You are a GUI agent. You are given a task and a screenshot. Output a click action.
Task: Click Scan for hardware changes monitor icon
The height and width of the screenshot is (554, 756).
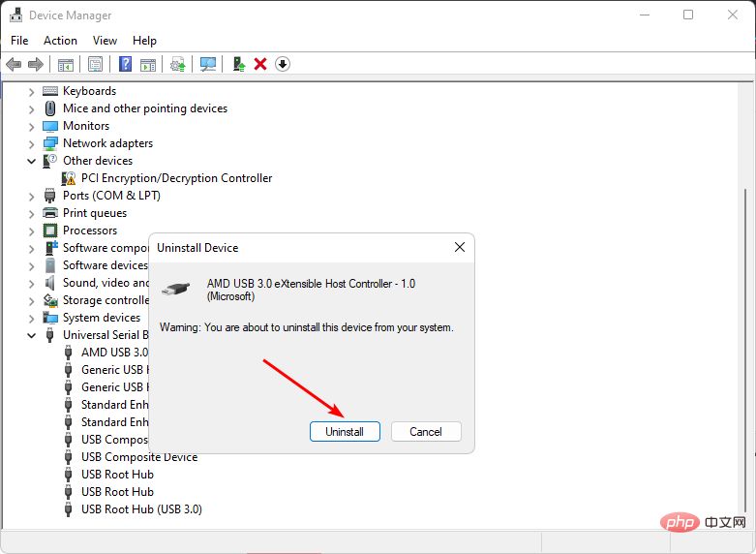pyautogui.click(x=208, y=64)
